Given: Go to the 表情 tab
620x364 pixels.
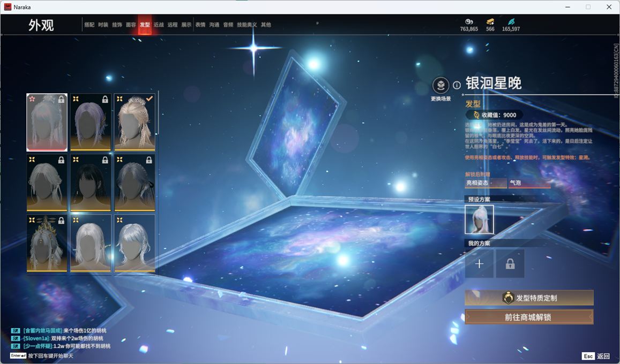Looking at the screenshot, I should [200, 25].
